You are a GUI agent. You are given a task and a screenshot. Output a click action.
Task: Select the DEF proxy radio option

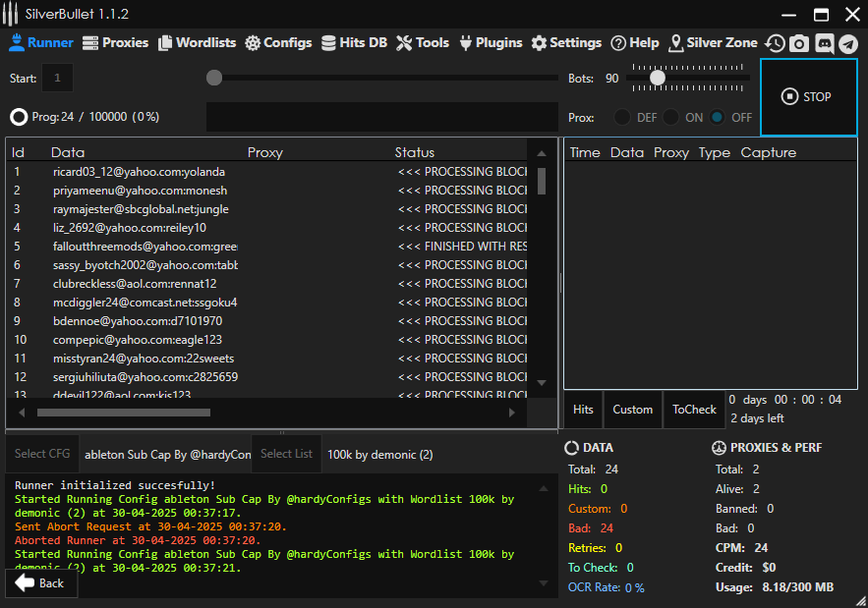[622, 117]
